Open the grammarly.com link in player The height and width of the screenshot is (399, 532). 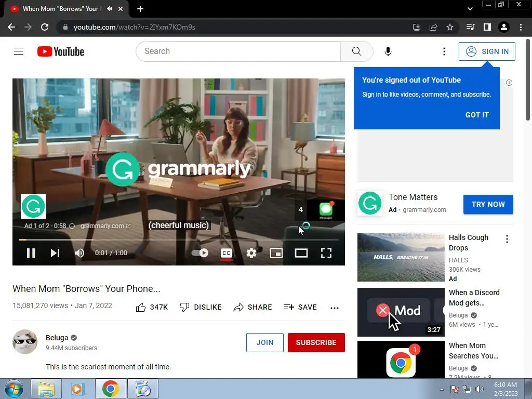(x=105, y=226)
